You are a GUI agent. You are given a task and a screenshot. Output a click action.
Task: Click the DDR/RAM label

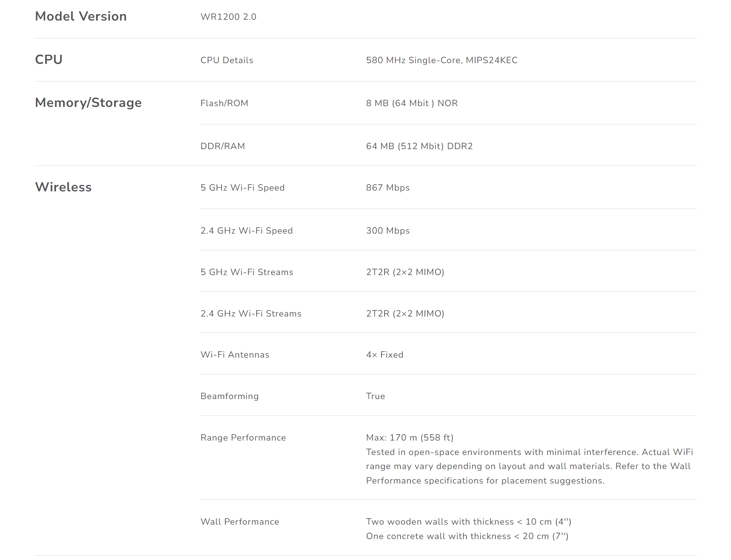[223, 146]
